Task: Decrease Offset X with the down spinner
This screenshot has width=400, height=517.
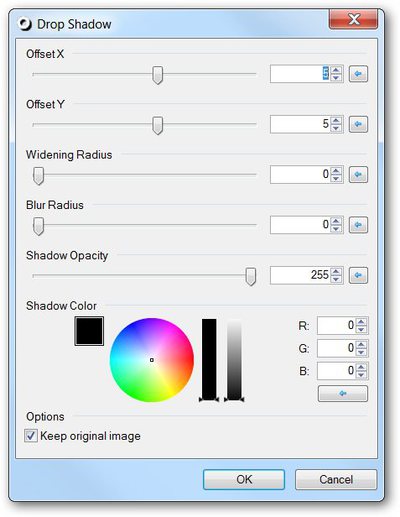Action: [x=336, y=78]
